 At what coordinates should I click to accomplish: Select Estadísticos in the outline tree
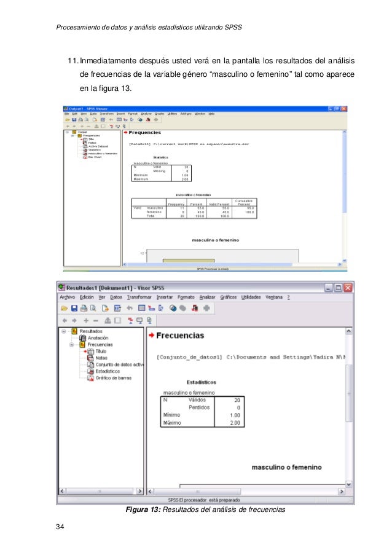click(x=108, y=371)
